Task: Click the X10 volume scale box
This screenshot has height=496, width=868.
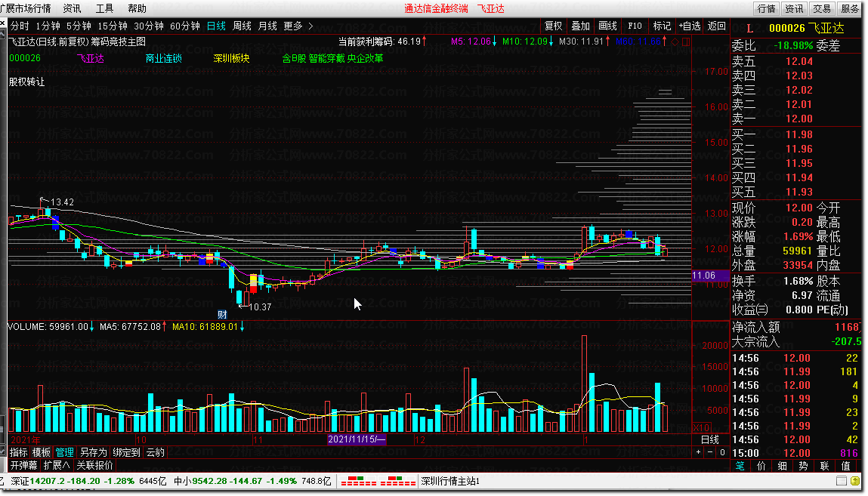Action: pyautogui.click(x=702, y=427)
